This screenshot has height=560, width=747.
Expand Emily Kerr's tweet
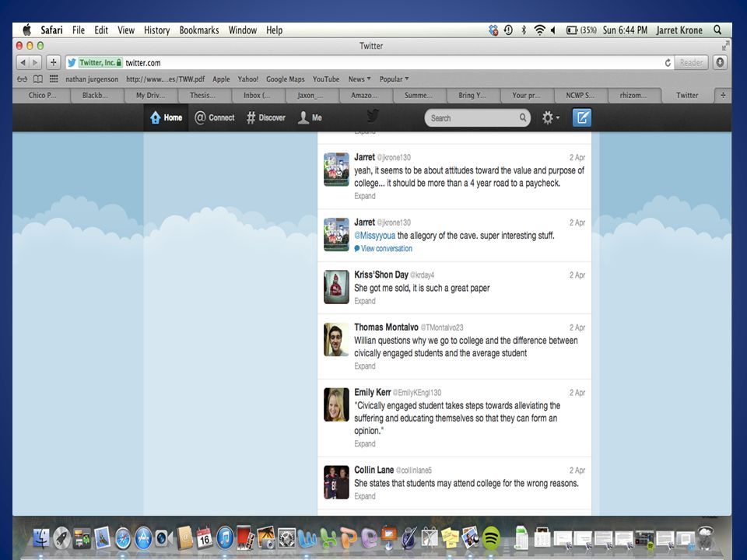(364, 444)
